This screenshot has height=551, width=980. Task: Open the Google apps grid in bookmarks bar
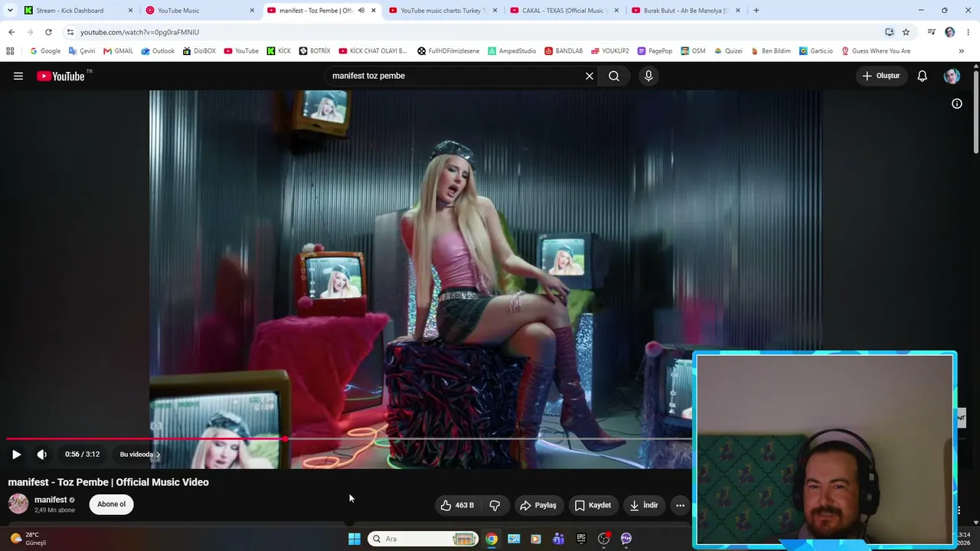(x=10, y=51)
